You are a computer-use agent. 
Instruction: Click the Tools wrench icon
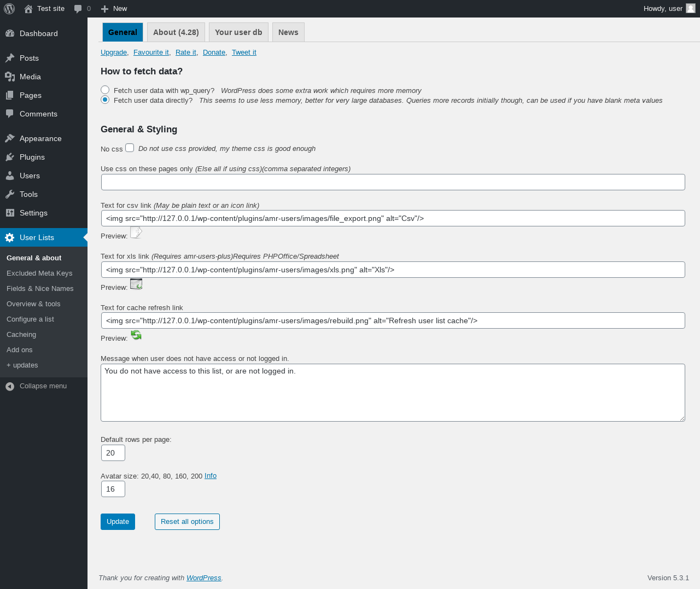point(10,194)
